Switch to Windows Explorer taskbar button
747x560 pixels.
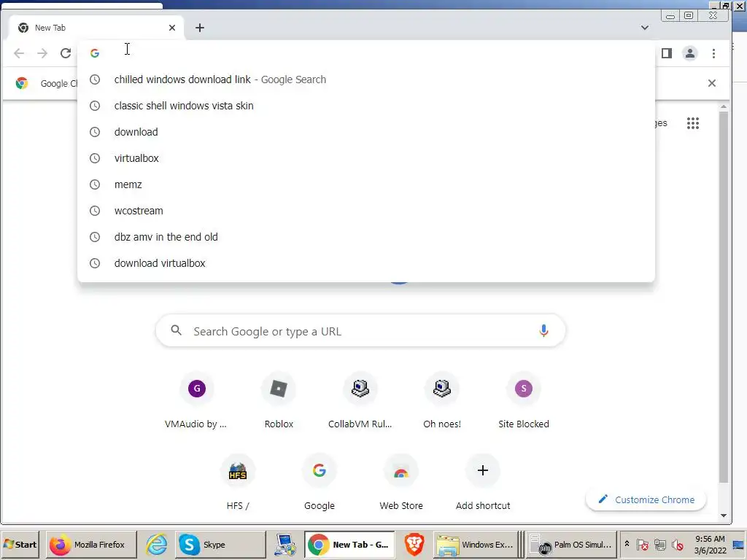coord(476,545)
